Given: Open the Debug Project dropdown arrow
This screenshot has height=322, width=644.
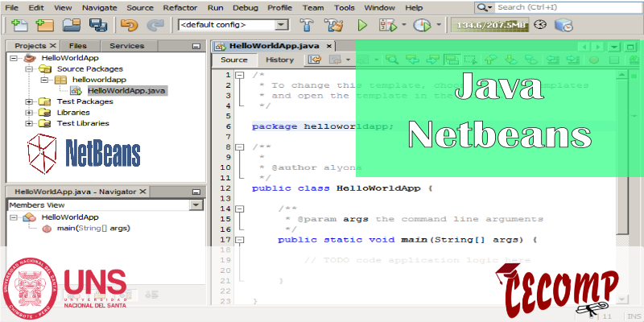Looking at the screenshot, I should point(404,25).
